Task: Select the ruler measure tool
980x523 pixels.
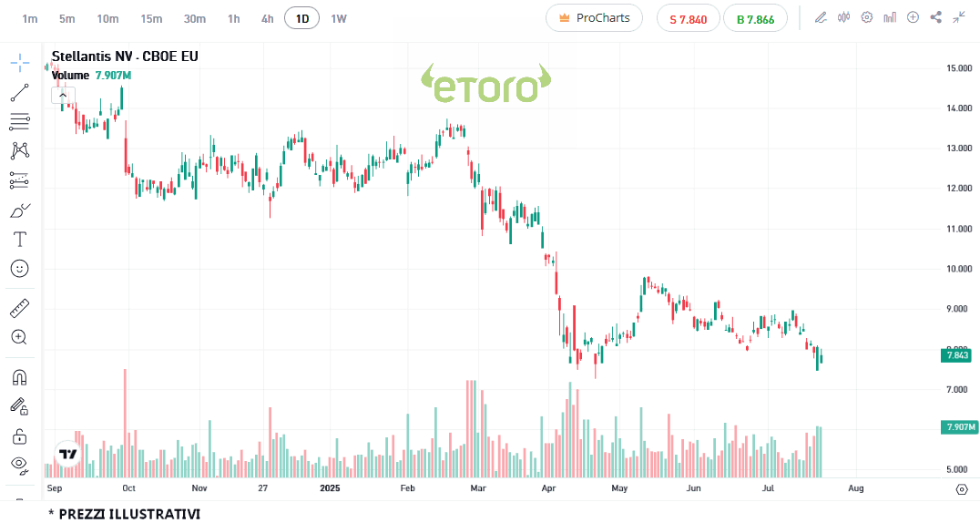Action: [x=19, y=308]
